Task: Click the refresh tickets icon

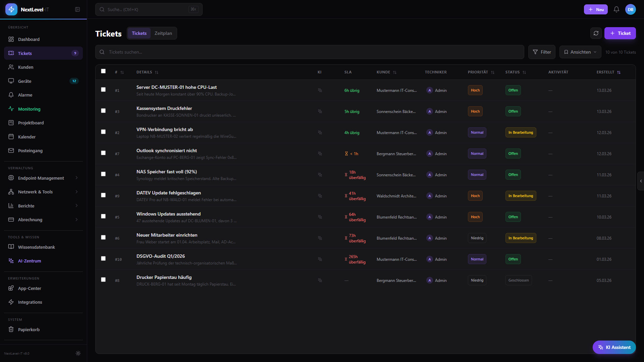Action: pyautogui.click(x=596, y=33)
